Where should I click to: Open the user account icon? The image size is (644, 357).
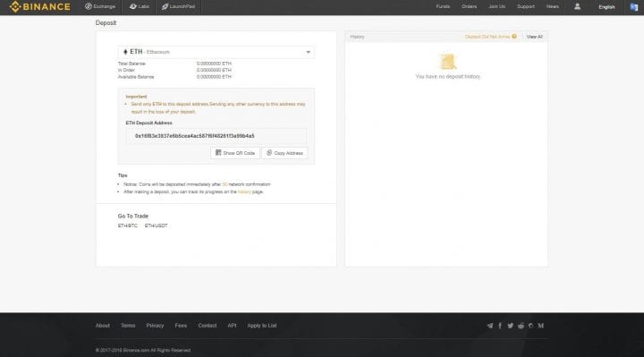577,6
